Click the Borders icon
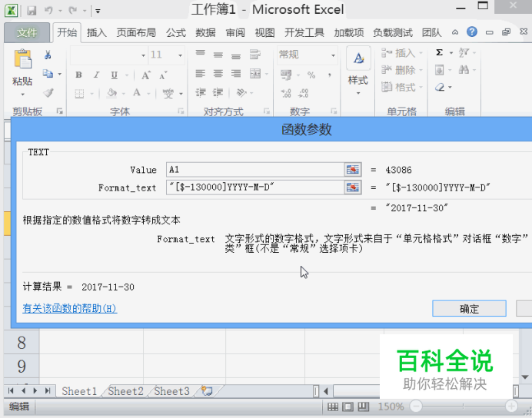Viewport: 532px width, 418px height. coord(79,93)
